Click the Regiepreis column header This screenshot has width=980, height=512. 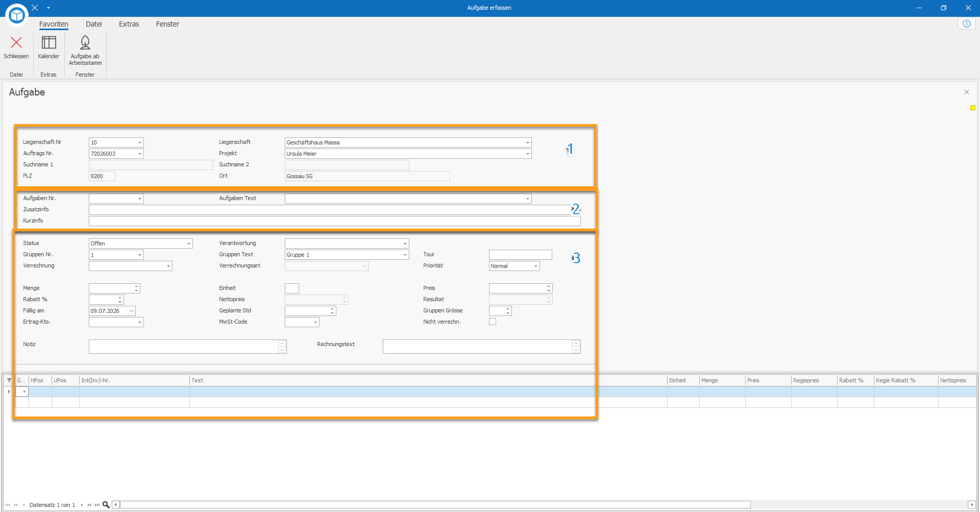tap(814, 380)
